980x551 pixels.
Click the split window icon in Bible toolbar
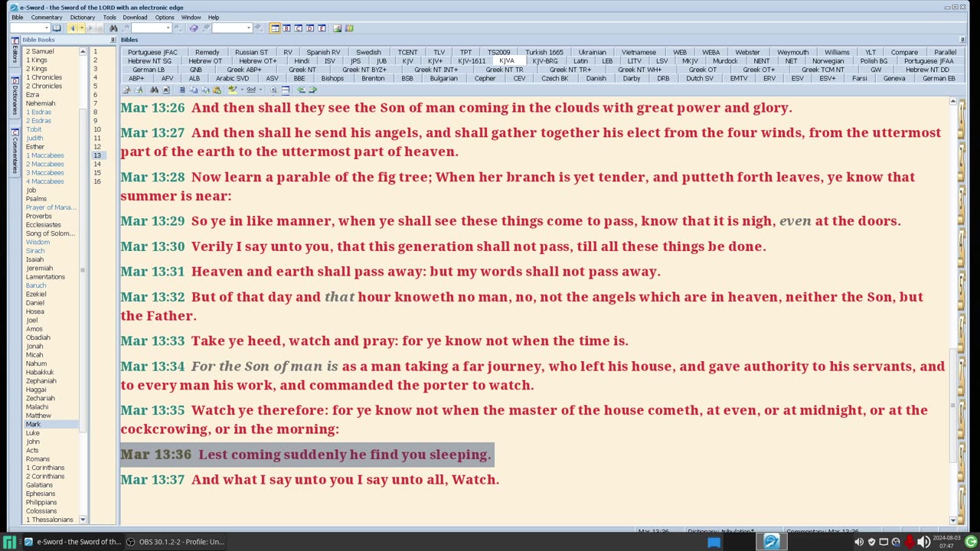coord(286,90)
